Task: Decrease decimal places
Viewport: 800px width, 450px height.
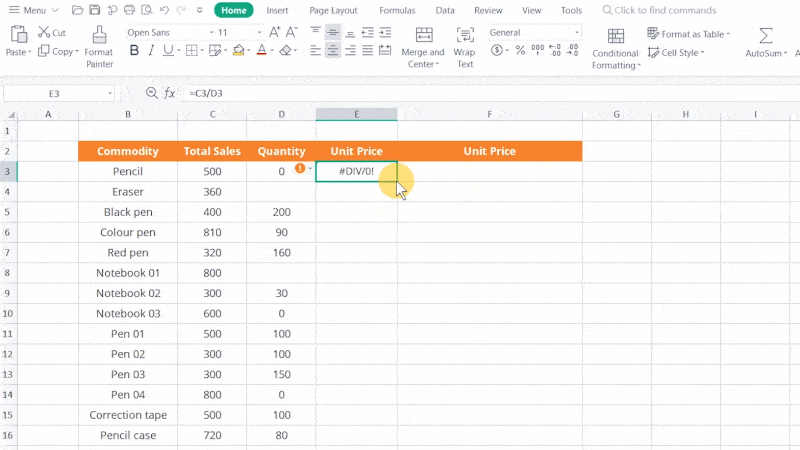Action: [x=573, y=51]
